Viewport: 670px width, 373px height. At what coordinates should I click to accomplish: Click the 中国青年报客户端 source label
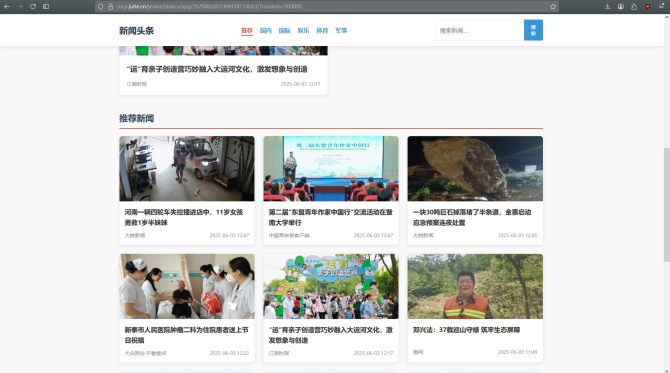[x=289, y=235]
